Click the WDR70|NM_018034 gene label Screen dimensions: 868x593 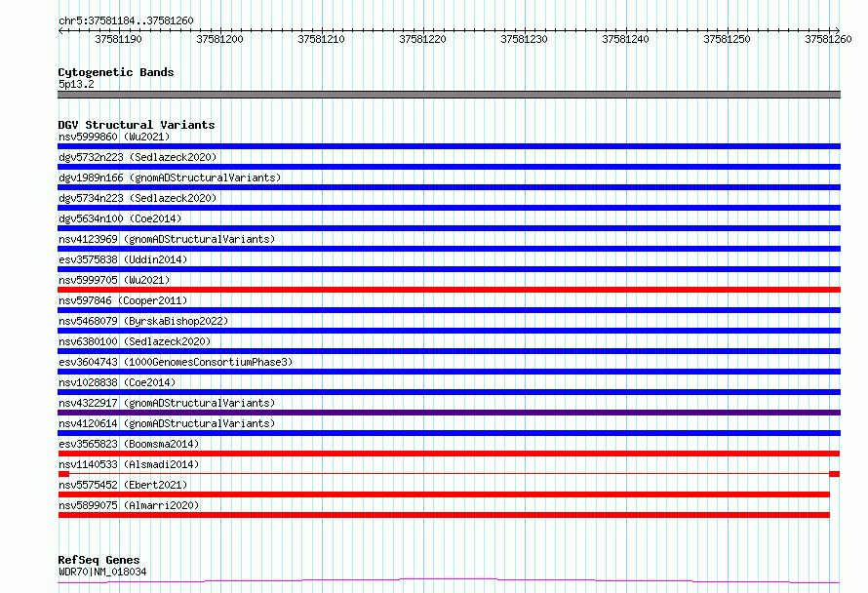click(x=102, y=572)
